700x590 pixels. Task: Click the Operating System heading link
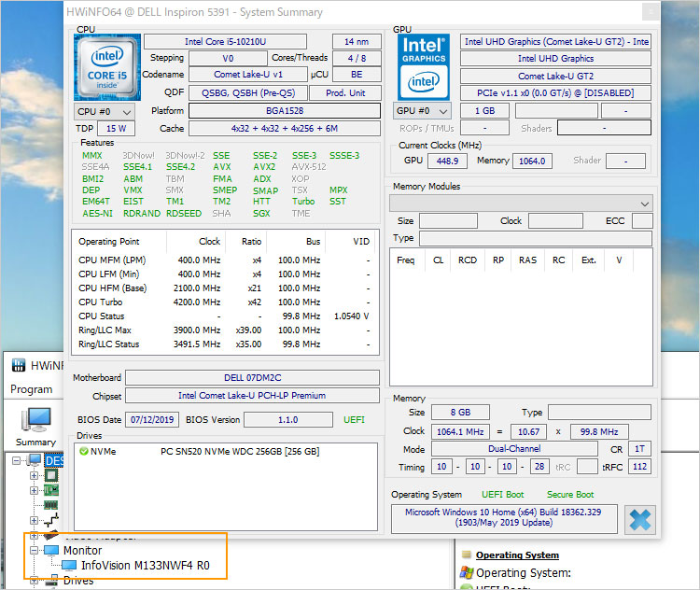[x=517, y=555]
